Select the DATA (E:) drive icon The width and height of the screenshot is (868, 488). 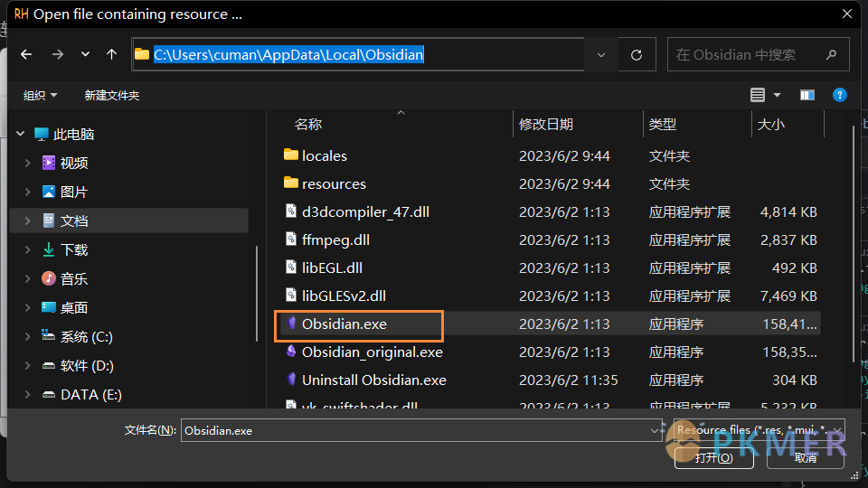coord(49,394)
